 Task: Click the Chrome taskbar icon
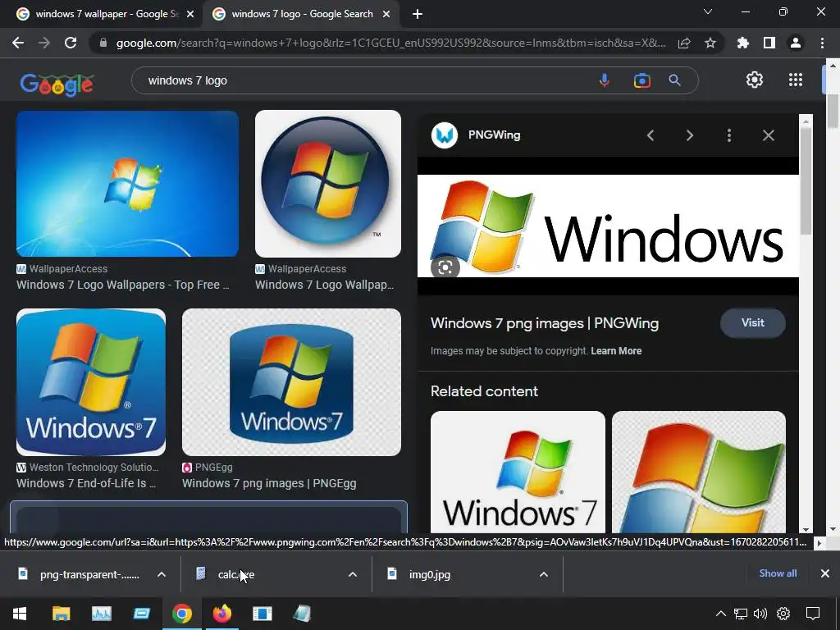tap(181, 614)
